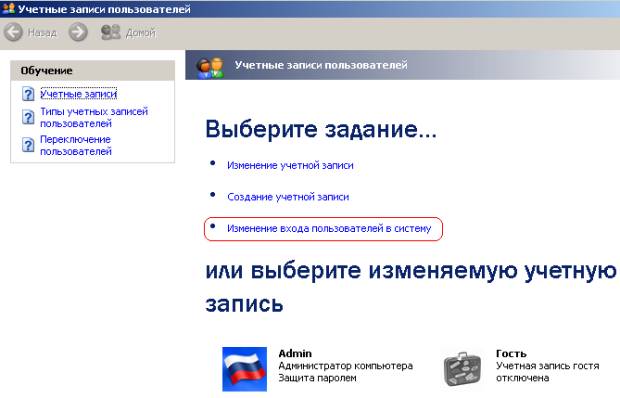
Task: Click the Гость account suitcase picture
Action: (x=462, y=369)
